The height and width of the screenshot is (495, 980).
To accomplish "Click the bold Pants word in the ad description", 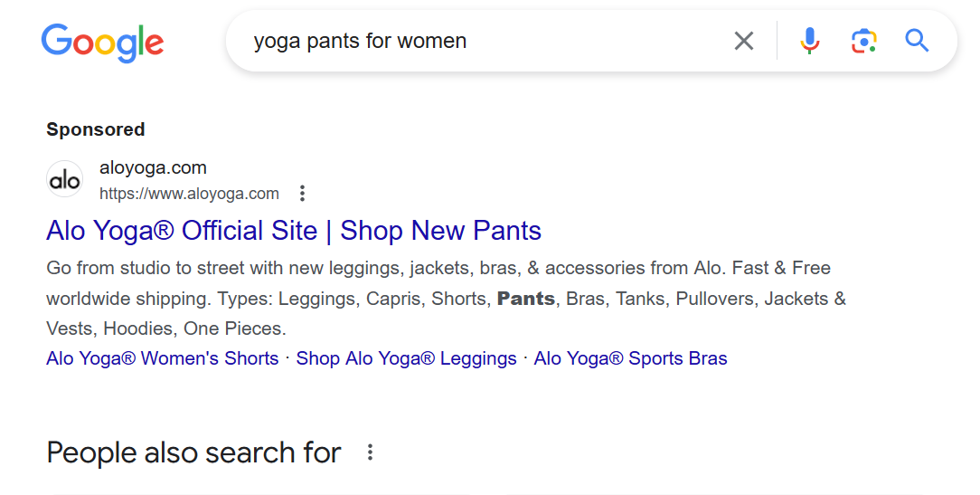I will pyautogui.click(x=525, y=299).
